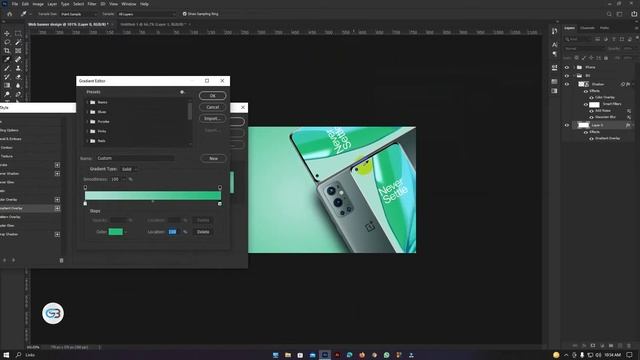Click OK in Gradient Editor
The width and height of the screenshot is (640, 360).
213,96
